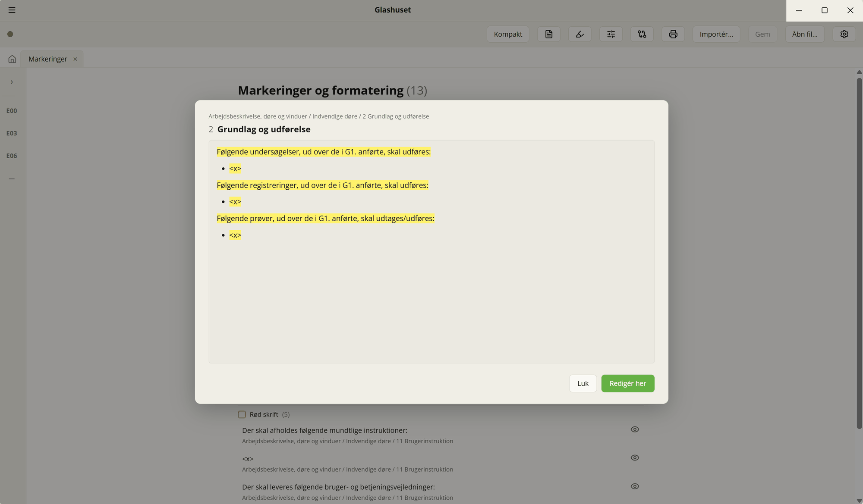Viewport: 863px width, 504px height.
Task: Click the document page icon in toolbar
Action: (x=548, y=34)
